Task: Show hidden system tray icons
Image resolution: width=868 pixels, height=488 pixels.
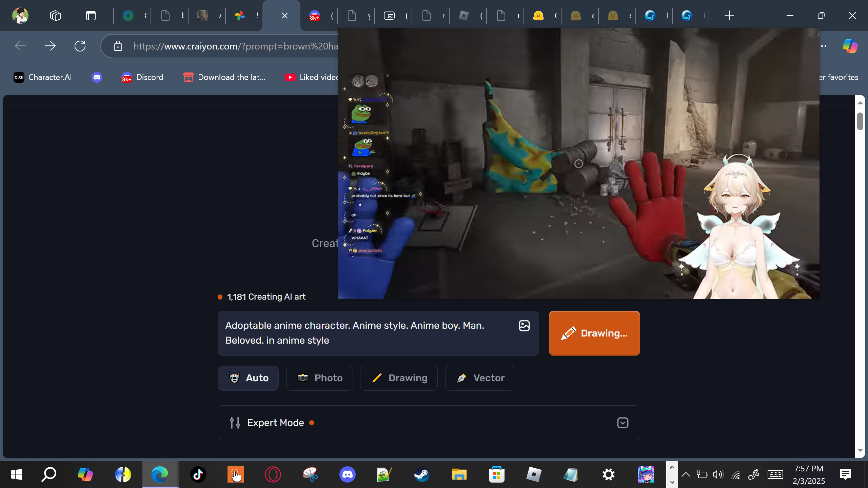Action: pyautogui.click(x=686, y=474)
